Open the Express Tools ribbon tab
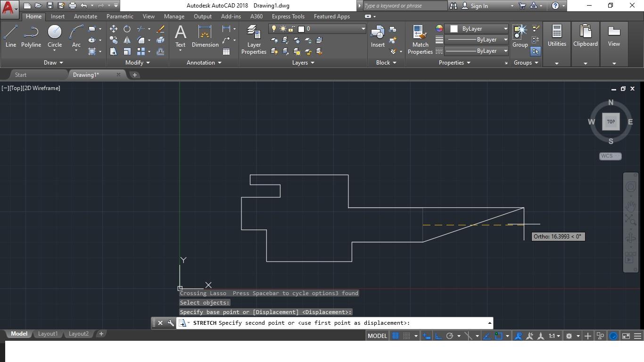Screen dimensions: 644x362 point(288,16)
